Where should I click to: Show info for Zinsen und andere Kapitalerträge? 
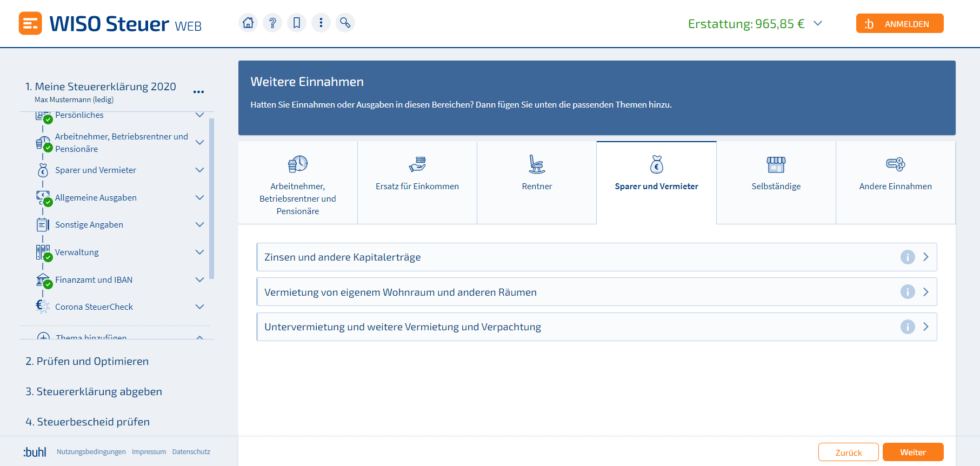(x=907, y=257)
